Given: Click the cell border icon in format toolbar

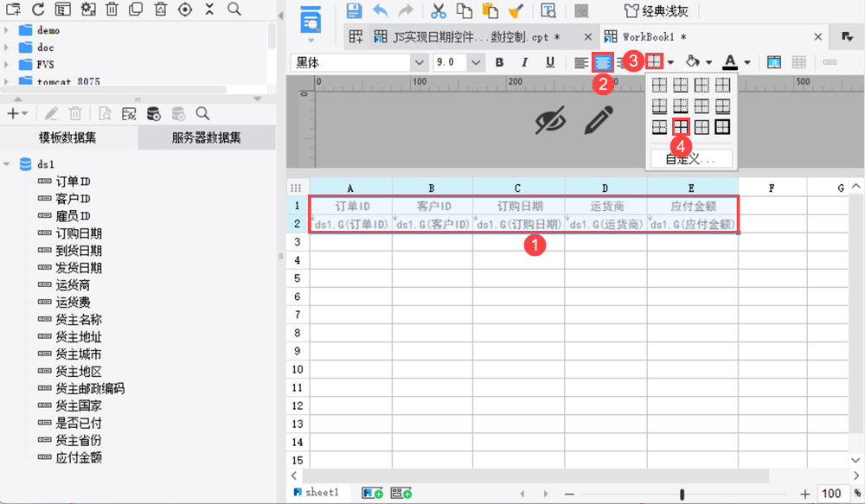Looking at the screenshot, I should coord(654,61).
